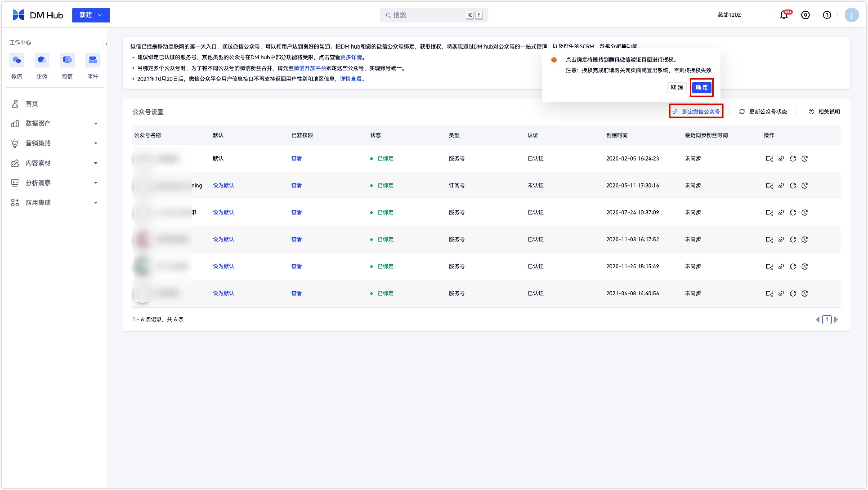868x490 pixels.
Task: Open the 总部1202 account selector
Action: tap(729, 15)
